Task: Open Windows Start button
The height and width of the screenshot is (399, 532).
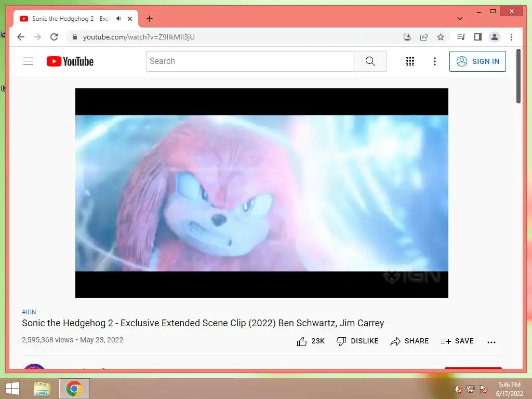Action: coord(12,389)
